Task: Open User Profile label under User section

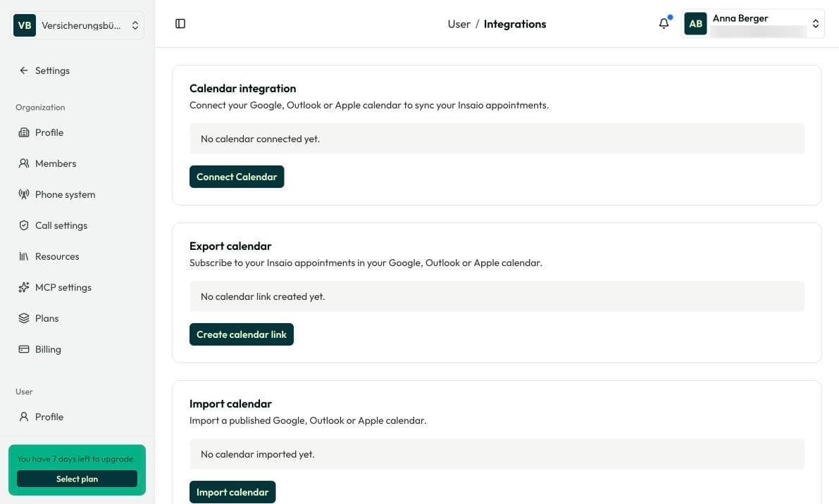Action: point(49,417)
